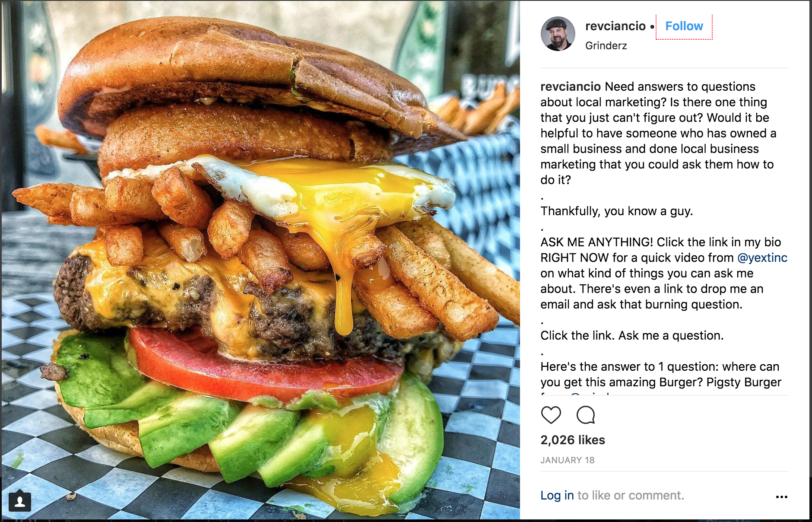
Task: Visit the @yextinc mention
Action: [762, 258]
